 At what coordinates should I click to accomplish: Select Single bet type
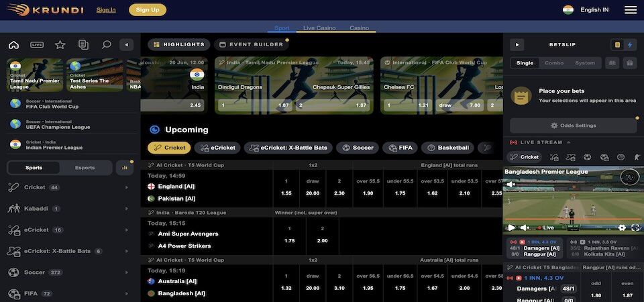(525, 63)
